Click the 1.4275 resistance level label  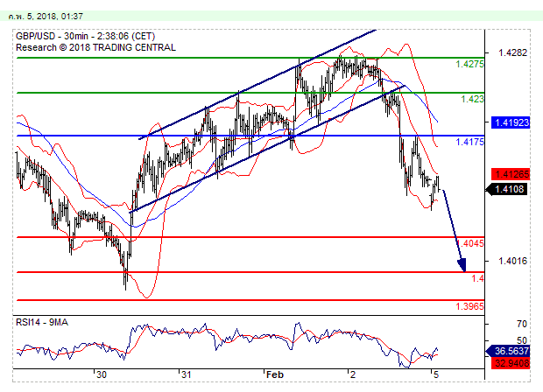pyautogui.click(x=469, y=64)
